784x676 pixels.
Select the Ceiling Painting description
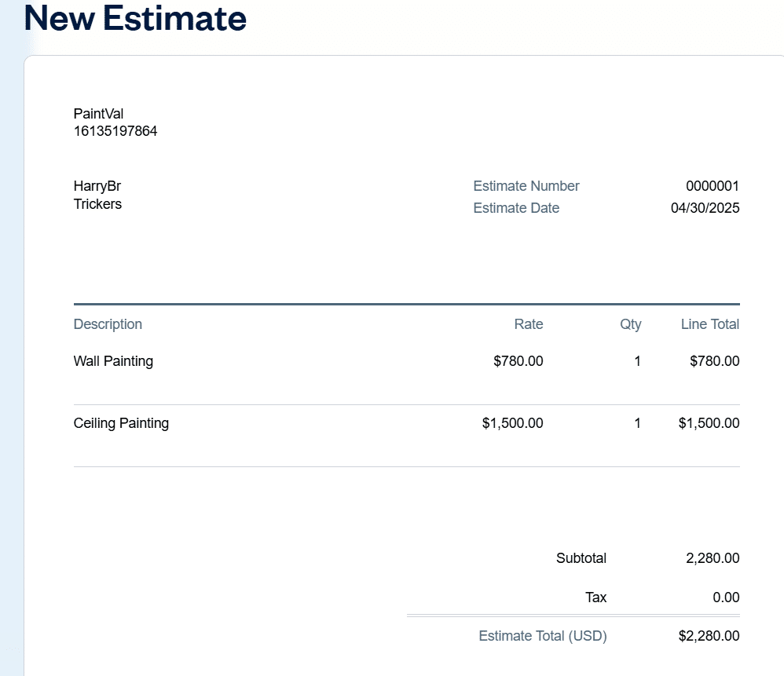click(121, 422)
